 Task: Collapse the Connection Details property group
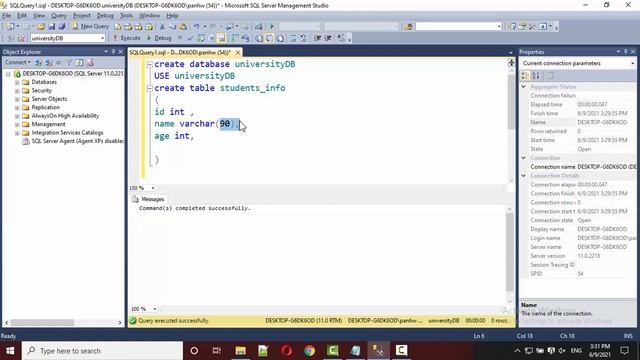click(x=524, y=176)
